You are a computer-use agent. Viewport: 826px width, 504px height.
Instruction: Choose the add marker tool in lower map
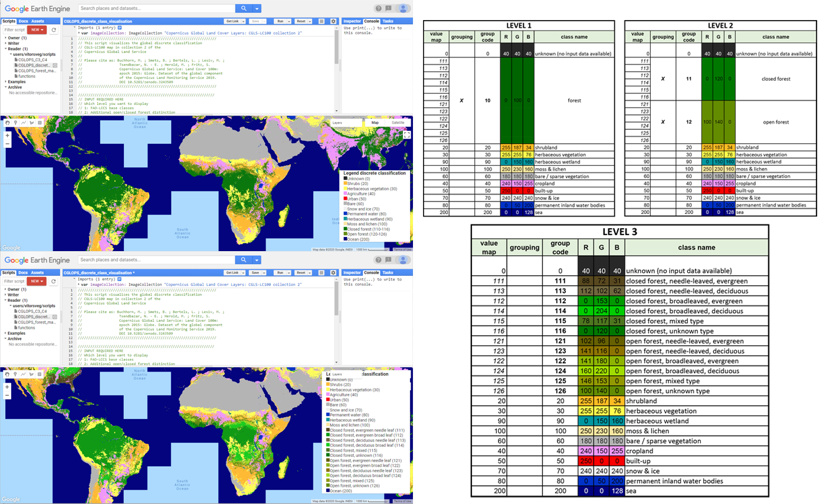(15, 374)
